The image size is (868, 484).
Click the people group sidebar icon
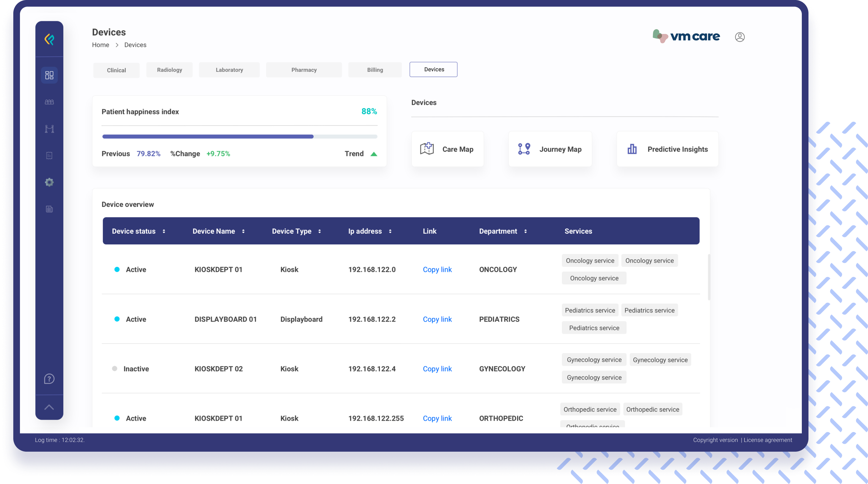click(49, 102)
